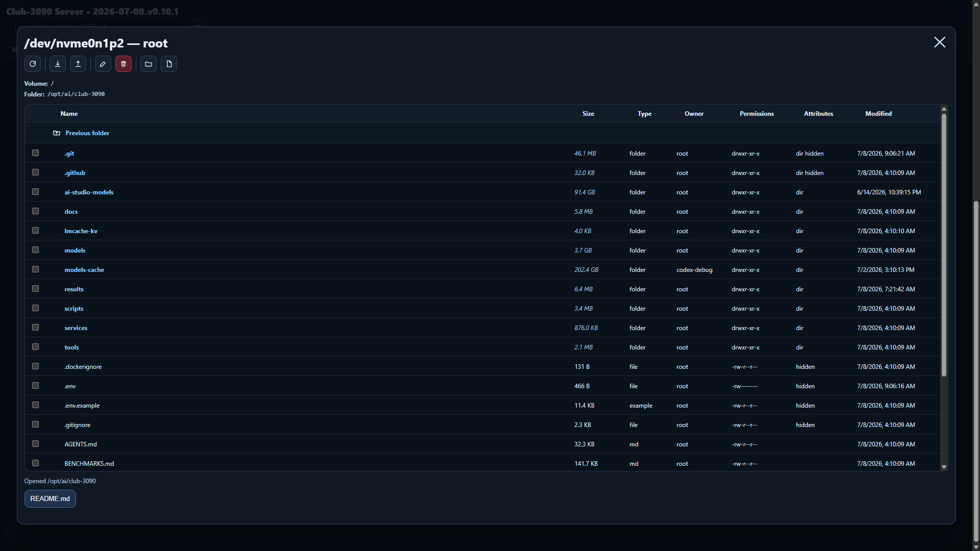Open the results folder
980x551 pixels.
[x=74, y=289]
